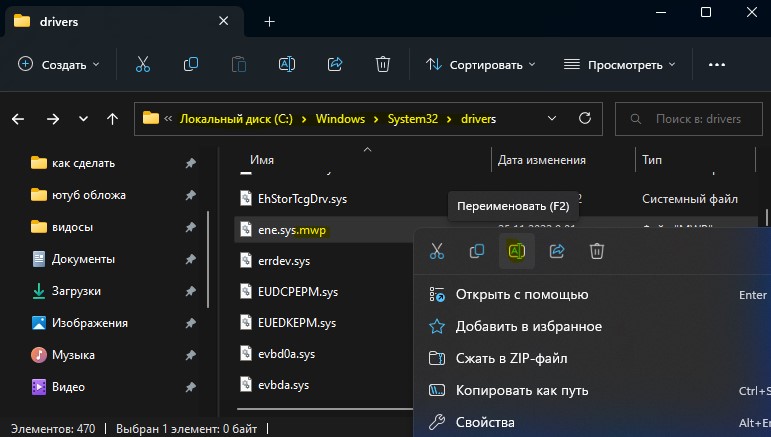
Task: Choose Добавить в избранное
Action: pyautogui.click(x=529, y=326)
